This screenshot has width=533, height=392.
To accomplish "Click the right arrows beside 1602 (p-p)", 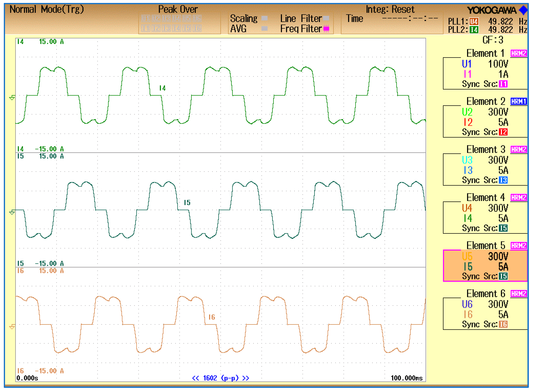I will pos(246,378).
